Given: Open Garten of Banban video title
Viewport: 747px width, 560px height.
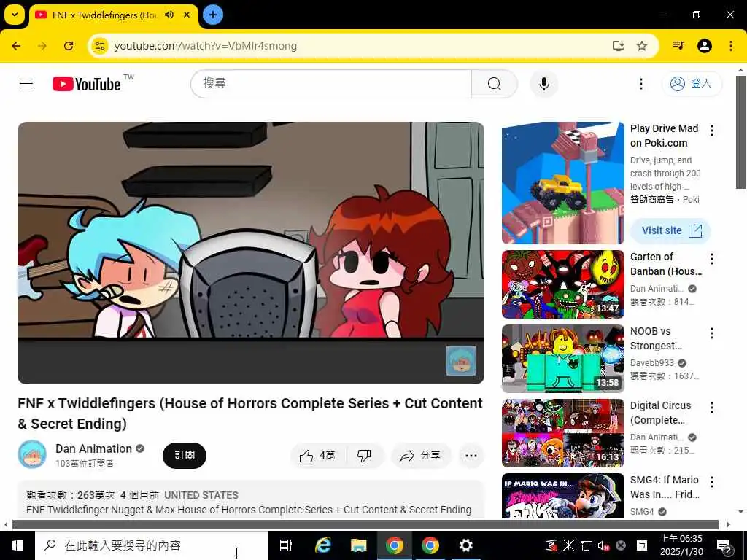Looking at the screenshot, I should pyautogui.click(x=666, y=264).
